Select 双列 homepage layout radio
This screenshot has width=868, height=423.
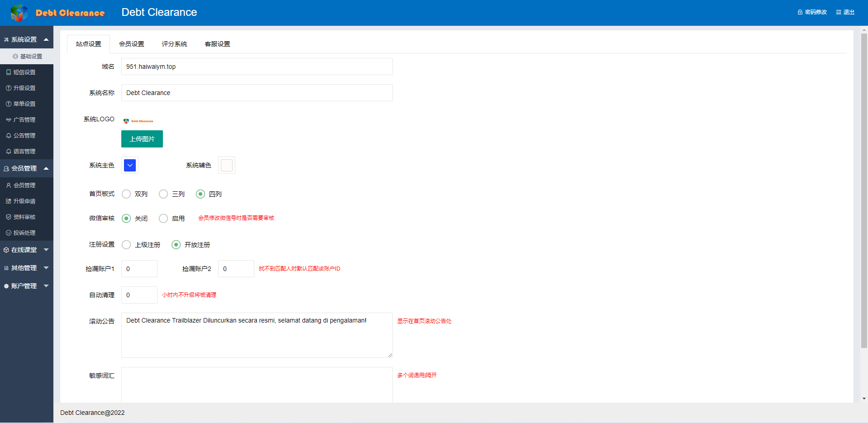coord(127,194)
